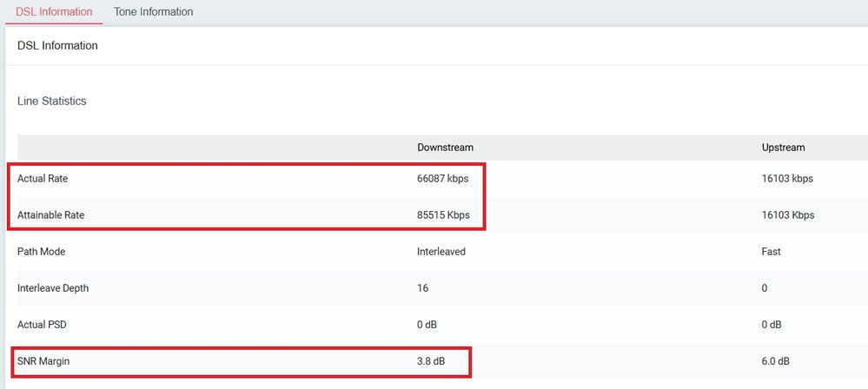Click the Downstream column header
The width and height of the screenshot is (868, 389).
[445, 148]
